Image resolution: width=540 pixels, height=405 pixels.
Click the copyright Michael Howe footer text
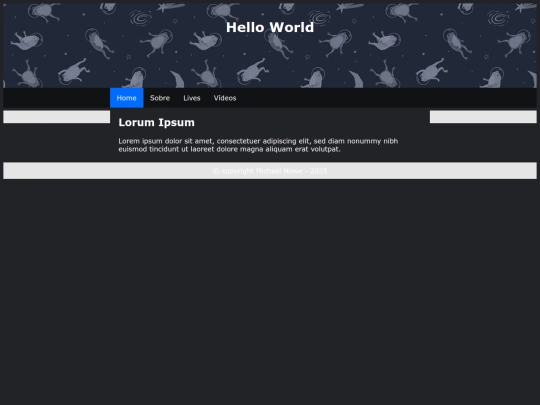[x=270, y=171]
